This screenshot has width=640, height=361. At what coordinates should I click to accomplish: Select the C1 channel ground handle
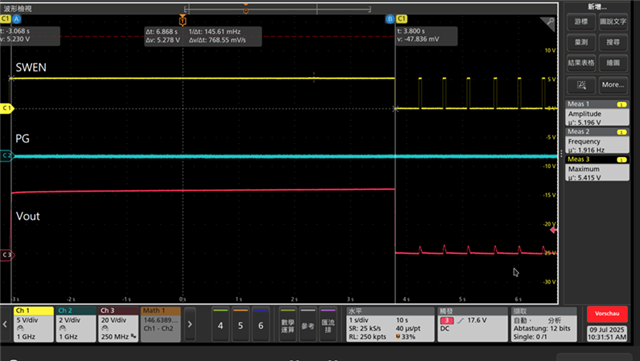pos(7,108)
